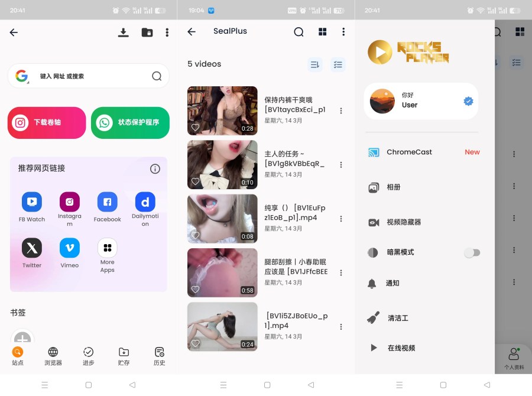
Task: Open the More Apps grid icon
Action: (107, 248)
